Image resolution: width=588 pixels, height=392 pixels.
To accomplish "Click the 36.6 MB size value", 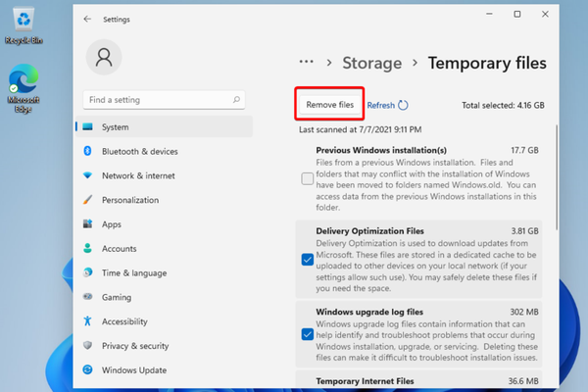I will tap(523, 381).
